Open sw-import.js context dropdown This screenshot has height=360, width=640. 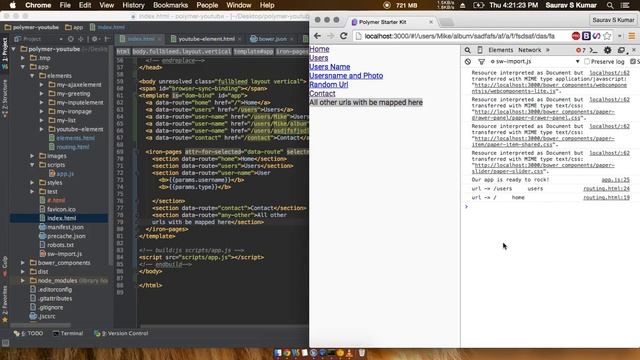pyautogui.click(x=535, y=62)
